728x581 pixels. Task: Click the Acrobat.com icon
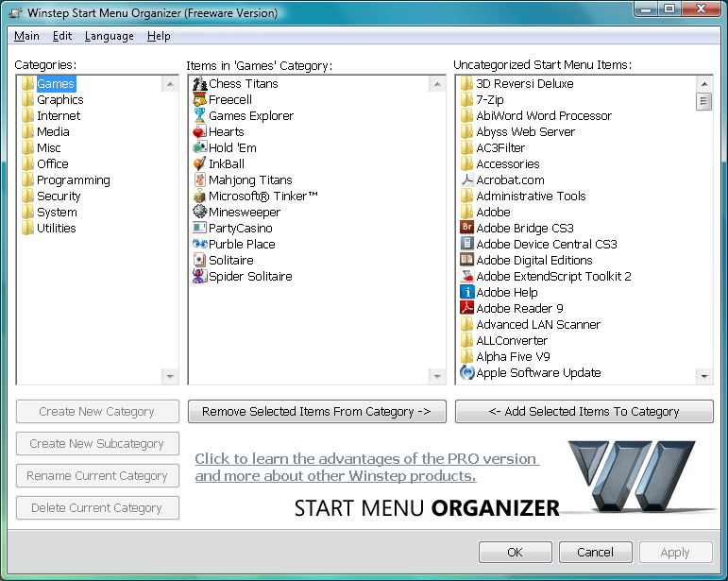[466, 179]
